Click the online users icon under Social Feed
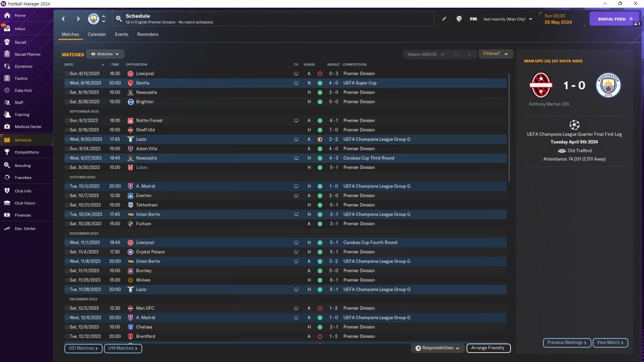The image size is (644, 362). click(x=637, y=24)
